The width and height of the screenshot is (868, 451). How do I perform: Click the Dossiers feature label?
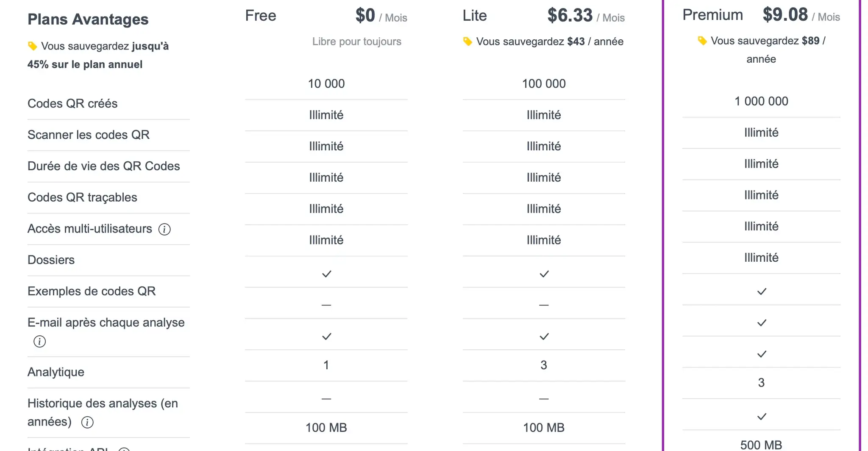(51, 260)
